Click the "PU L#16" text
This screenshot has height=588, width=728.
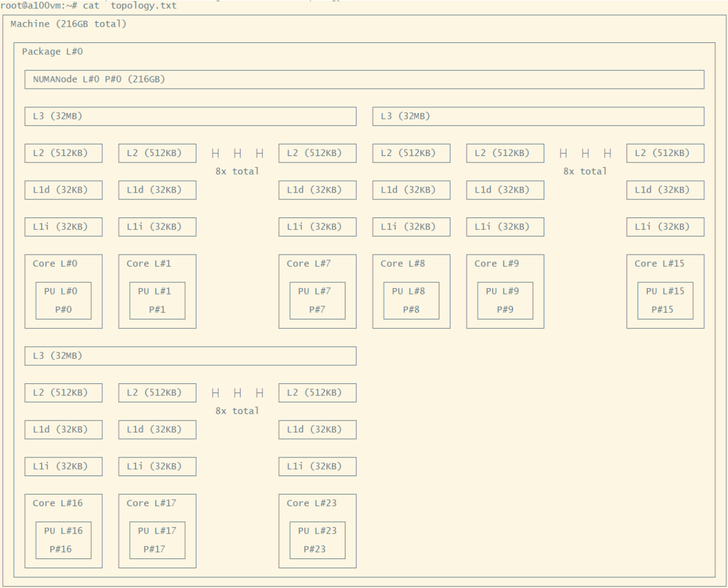64,531
